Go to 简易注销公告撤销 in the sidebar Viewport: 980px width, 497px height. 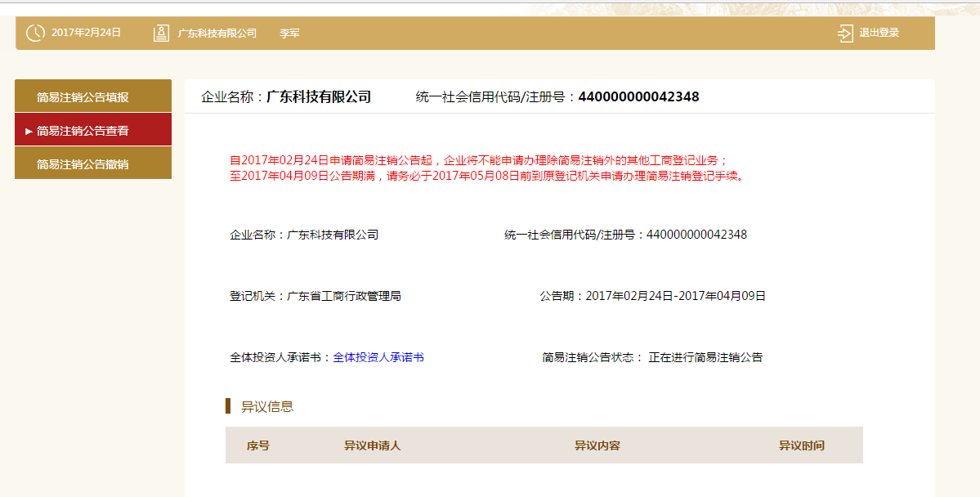(x=83, y=164)
